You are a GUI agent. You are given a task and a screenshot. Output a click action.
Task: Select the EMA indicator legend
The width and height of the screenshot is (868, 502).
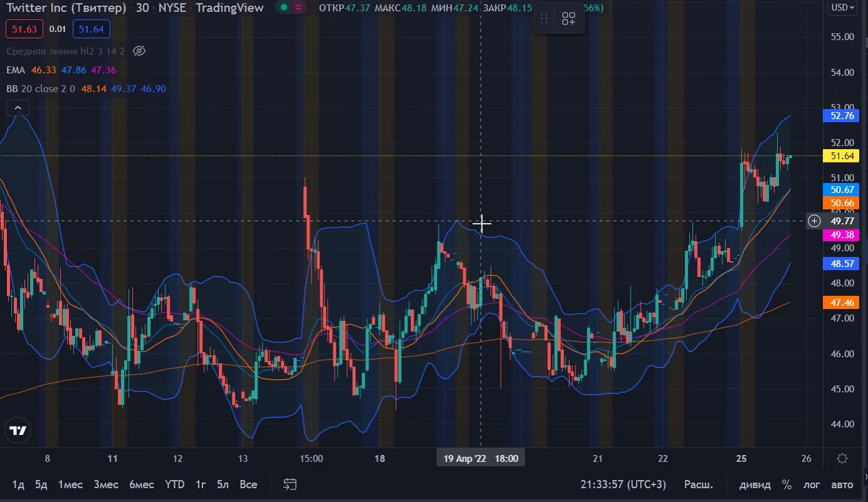(x=16, y=70)
